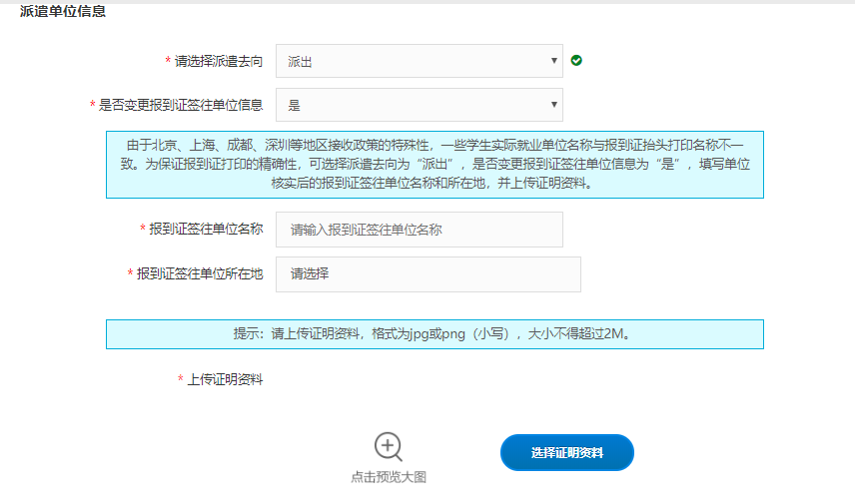Click the 请选择派遣去向 field label
Screen dimensions: 855x504
(x=219, y=62)
